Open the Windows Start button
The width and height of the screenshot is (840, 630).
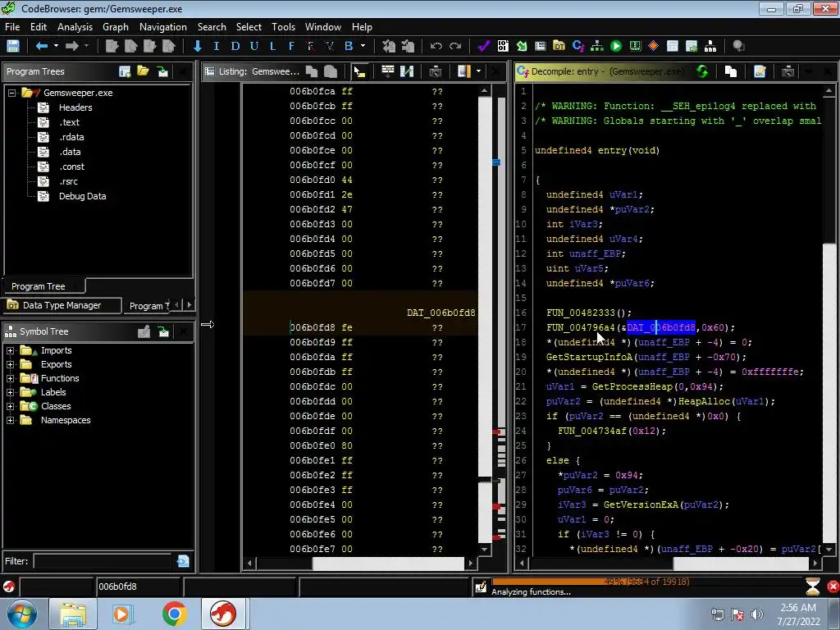click(x=22, y=614)
